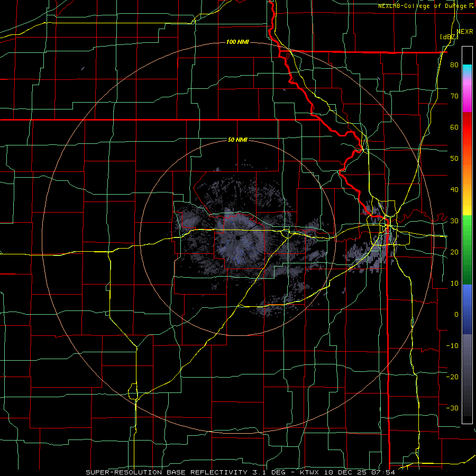Click the 80 value on the dBZ scale

pyautogui.click(x=454, y=65)
